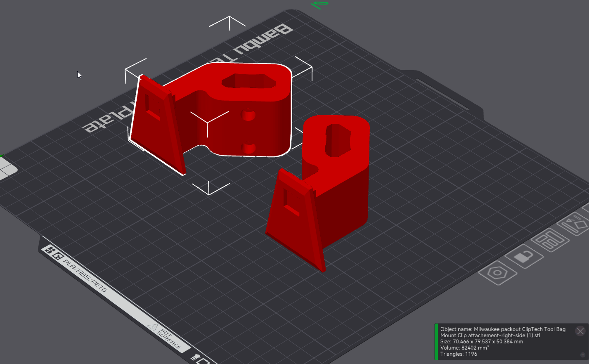Collapse the notification with the small minus icon
This screenshot has width=589, height=364.
(x=582, y=355)
